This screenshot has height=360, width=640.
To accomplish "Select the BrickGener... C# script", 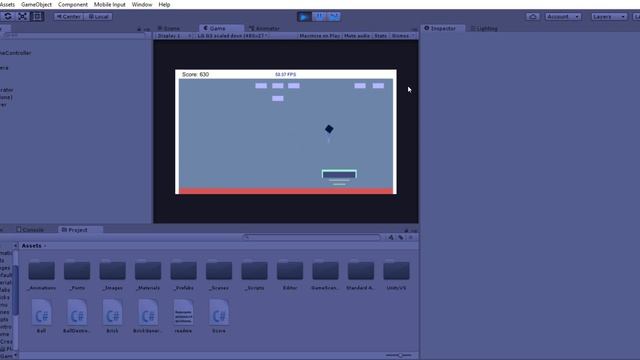I will click(x=148, y=316).
